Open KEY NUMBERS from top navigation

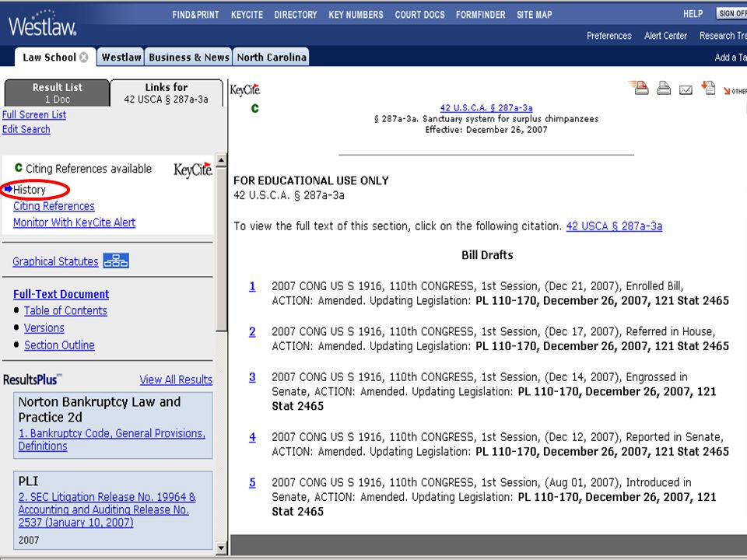point(356,15)
